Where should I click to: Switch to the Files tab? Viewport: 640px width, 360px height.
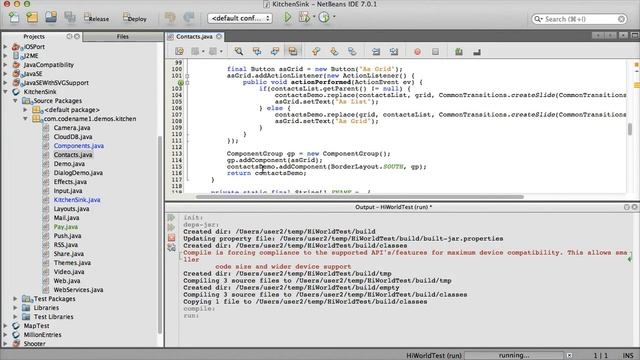click(122, 36)
